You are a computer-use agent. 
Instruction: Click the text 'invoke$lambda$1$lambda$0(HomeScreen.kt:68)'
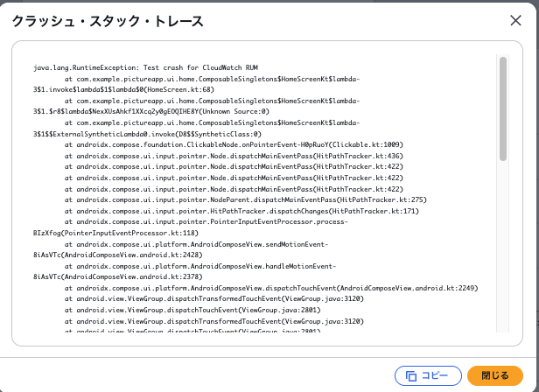point(131,90)
